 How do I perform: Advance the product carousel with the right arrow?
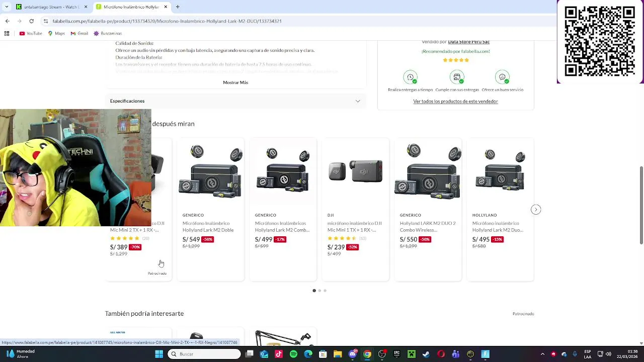pos(536,210)
